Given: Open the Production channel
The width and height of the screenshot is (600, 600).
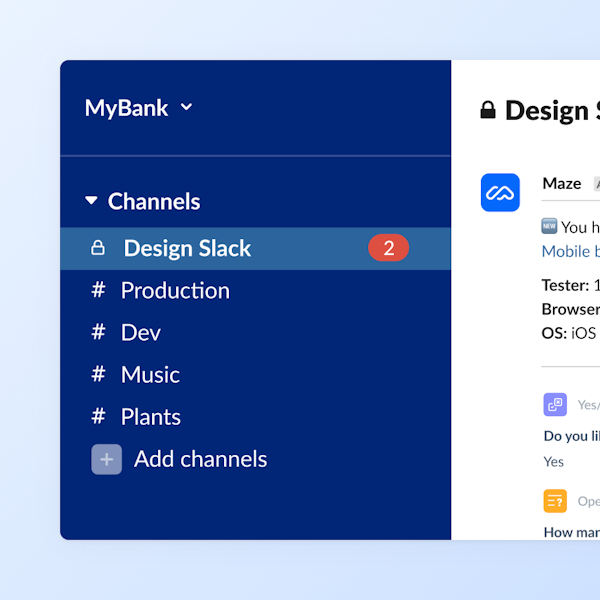Looking at the screenshot, I should pos(175,290).
